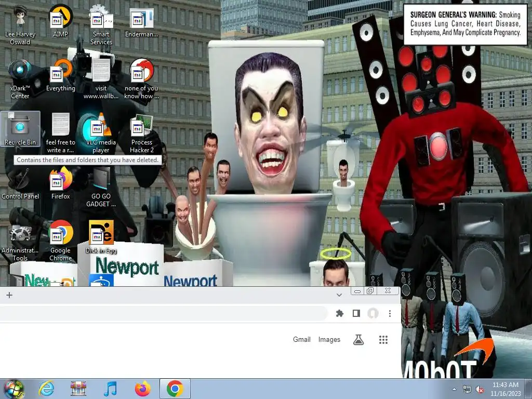Open the Administrative Tools desktop icon

[x=20, y=241]
